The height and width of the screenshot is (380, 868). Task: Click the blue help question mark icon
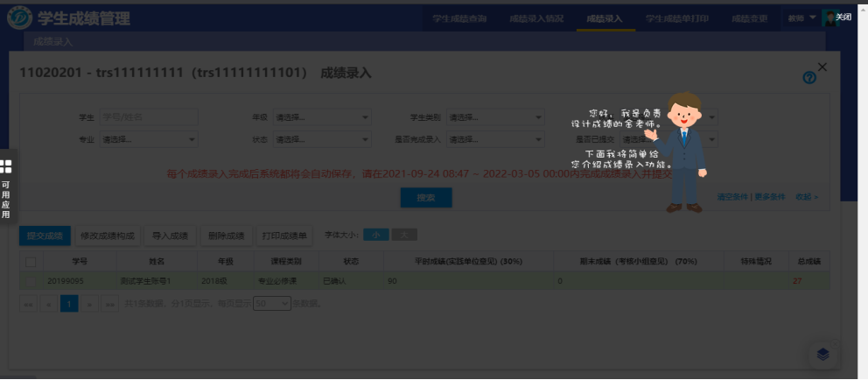pyautogui.click(x=809, y=78)
